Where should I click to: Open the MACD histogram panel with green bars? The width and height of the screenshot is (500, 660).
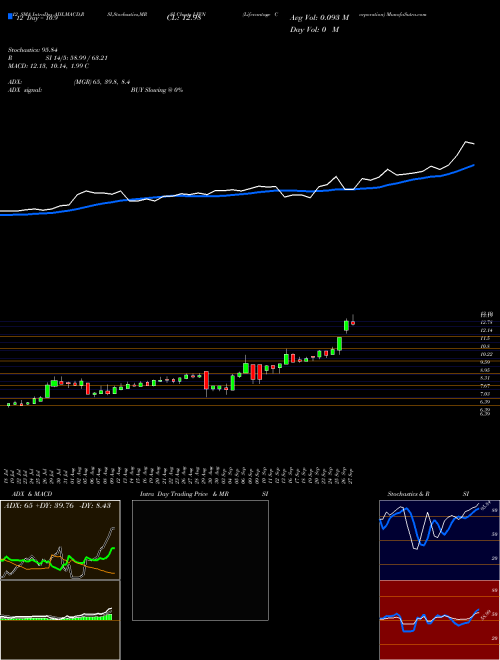point(60,620)
